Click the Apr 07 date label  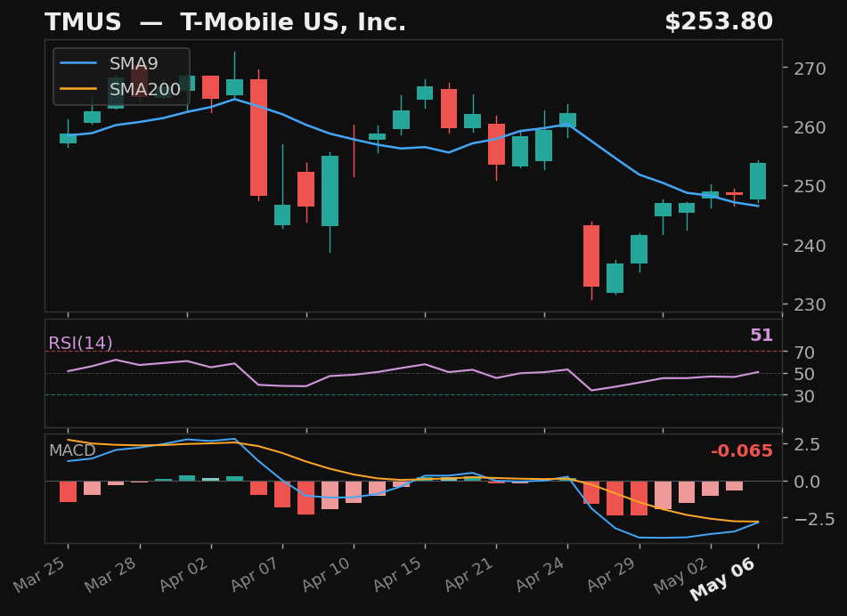pos(256,574)
